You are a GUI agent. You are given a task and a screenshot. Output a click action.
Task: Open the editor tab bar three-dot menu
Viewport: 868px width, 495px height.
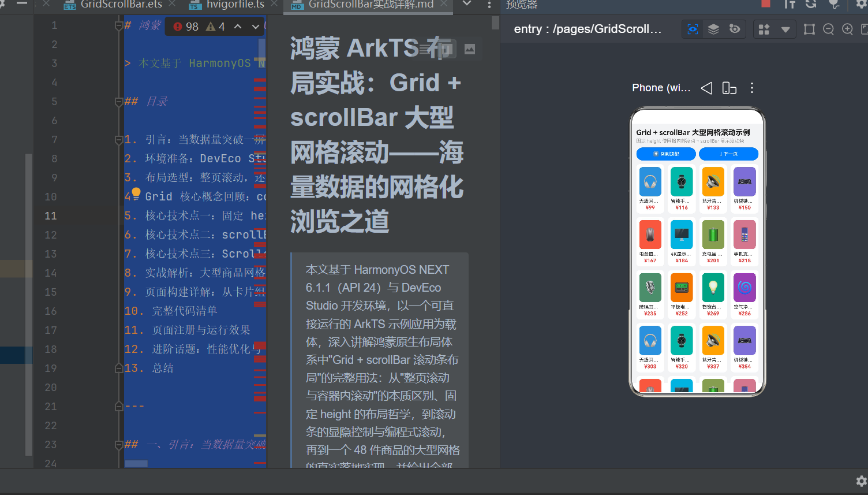489,5
